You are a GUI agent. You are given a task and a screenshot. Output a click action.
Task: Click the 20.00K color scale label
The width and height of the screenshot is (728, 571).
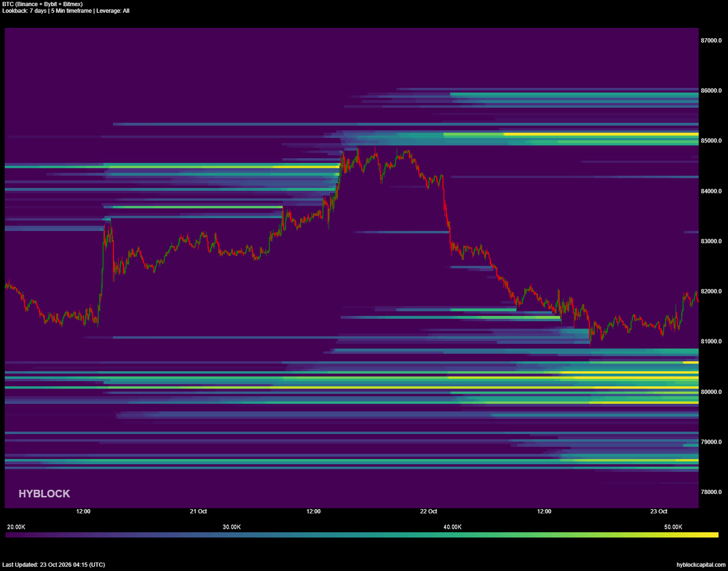click(16, 527)
